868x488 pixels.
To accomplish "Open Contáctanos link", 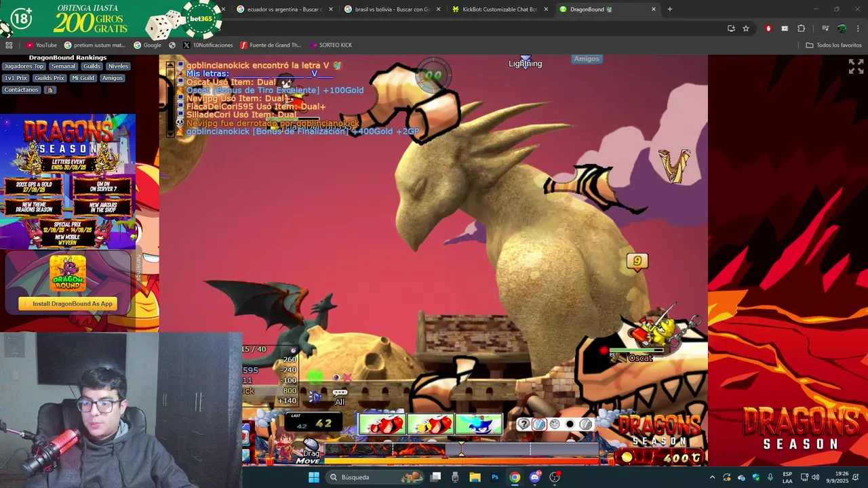I will 22,89.
